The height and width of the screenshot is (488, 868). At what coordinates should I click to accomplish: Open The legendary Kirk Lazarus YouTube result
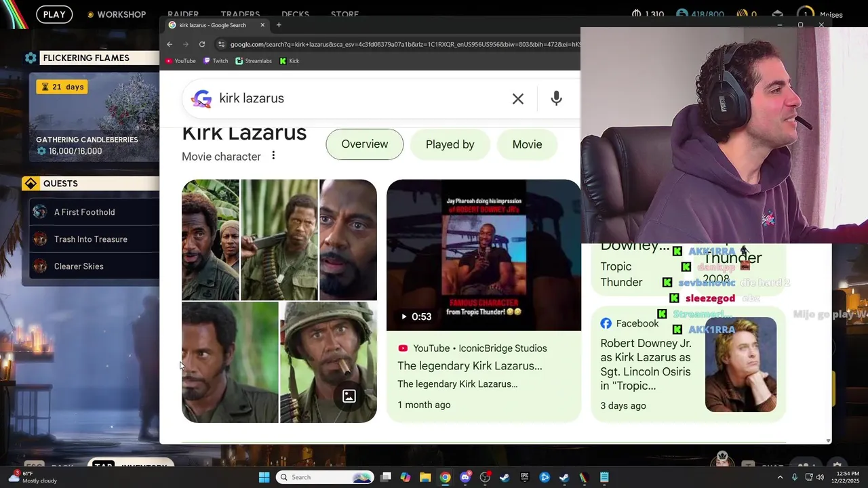(470, 366)
